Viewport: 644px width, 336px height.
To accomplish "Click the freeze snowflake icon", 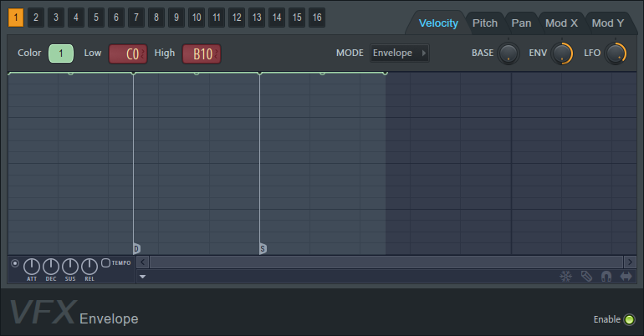I will click(565, 276).
